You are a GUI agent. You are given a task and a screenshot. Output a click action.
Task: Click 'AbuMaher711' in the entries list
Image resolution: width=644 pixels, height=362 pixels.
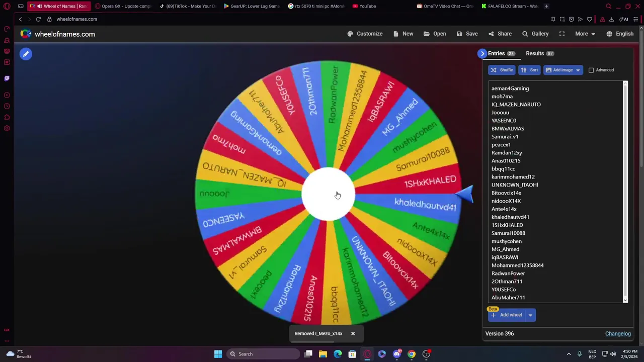point(508,298)
